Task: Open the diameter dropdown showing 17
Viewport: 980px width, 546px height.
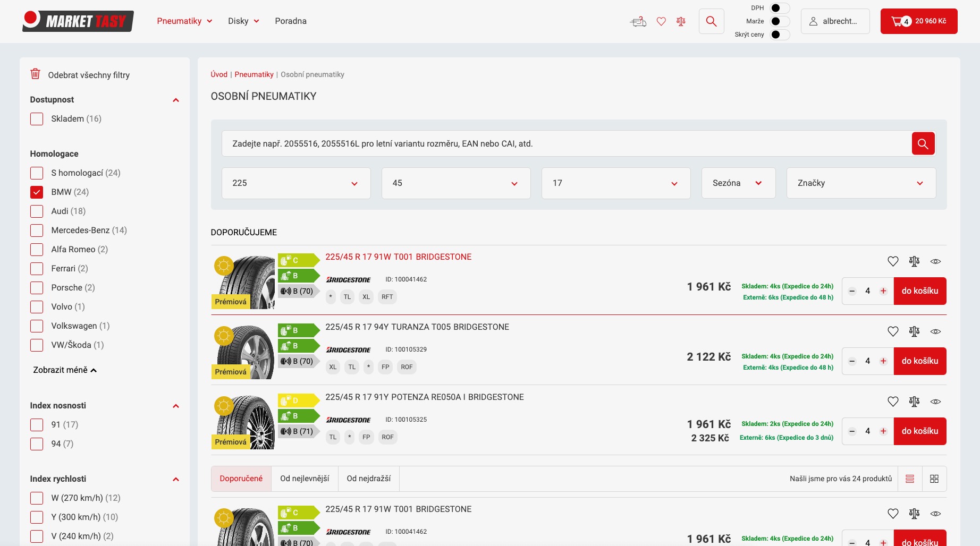Action: [x=616, y=183]
